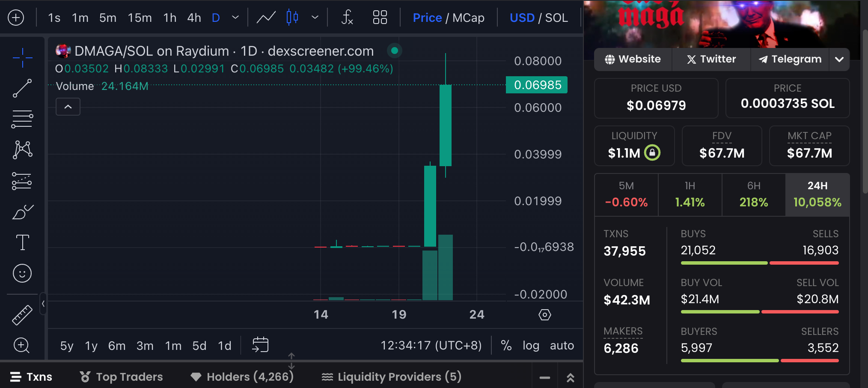Open the chart layout grid selector

pos(380,18)
